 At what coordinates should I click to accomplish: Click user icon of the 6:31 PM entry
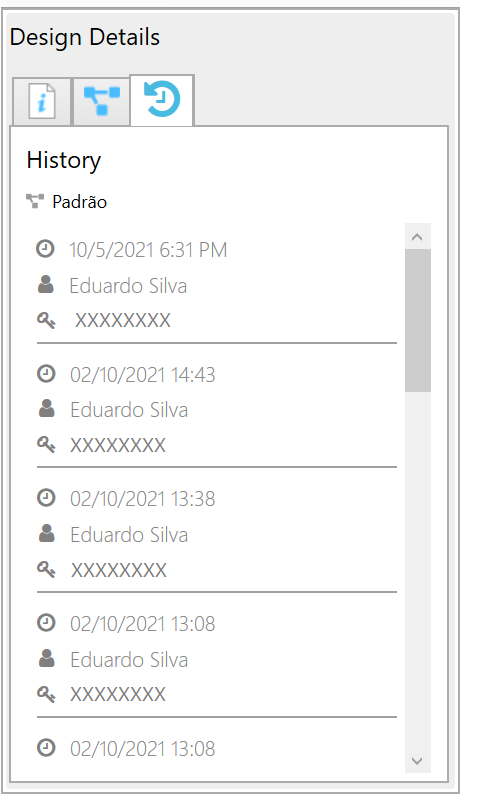click(x=46, y=285)
